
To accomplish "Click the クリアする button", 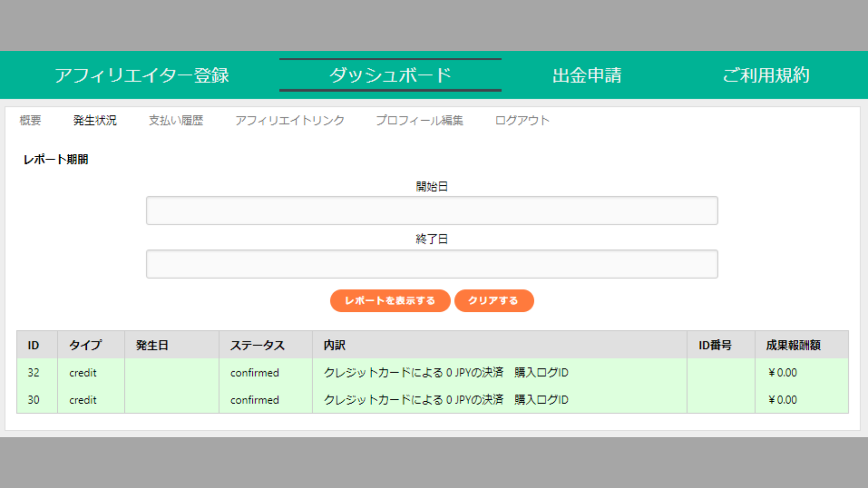I will click(494, 300).
